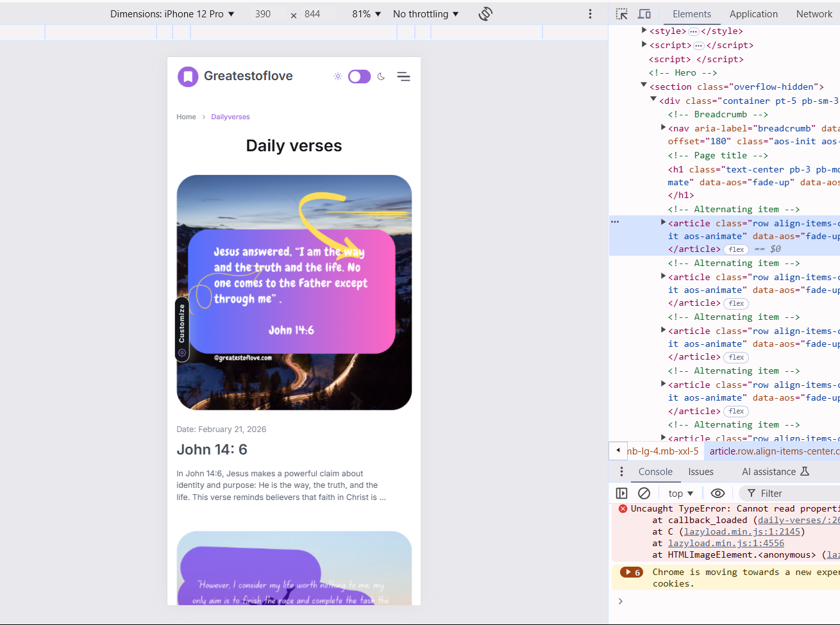
Task: Open the console drawer more options menu
Action: 621,472
